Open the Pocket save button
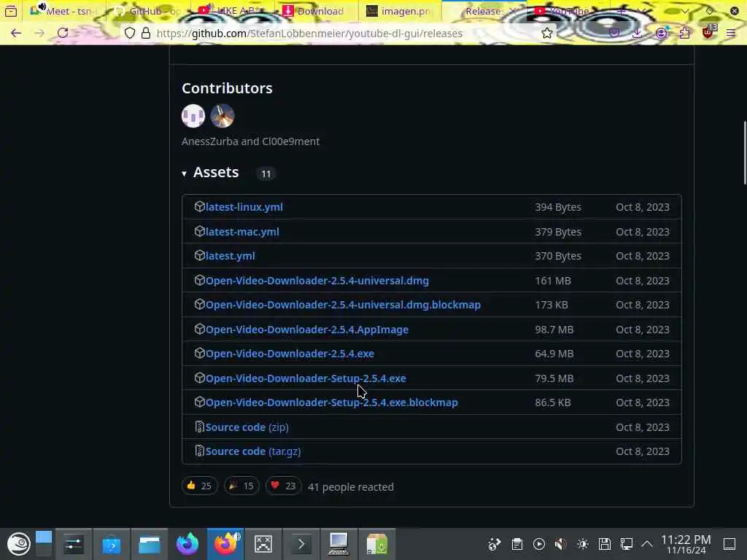This screenshot has width=747, height=560. [614, 33]
